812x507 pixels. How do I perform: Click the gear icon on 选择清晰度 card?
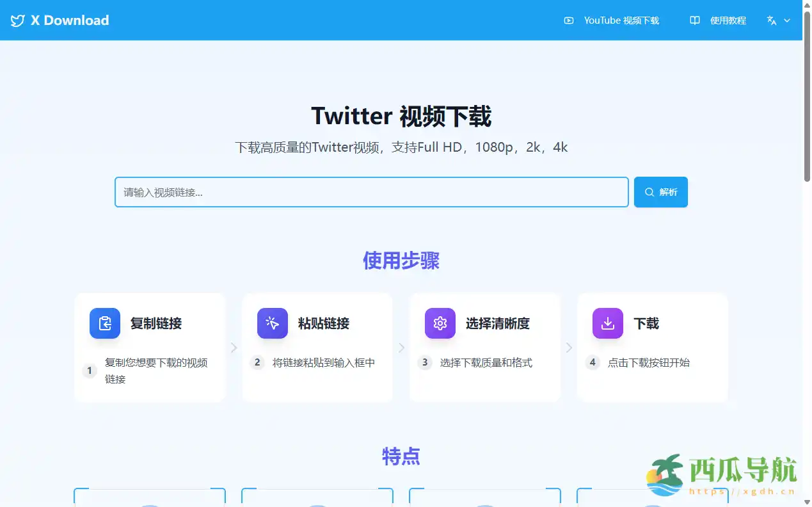440,323
